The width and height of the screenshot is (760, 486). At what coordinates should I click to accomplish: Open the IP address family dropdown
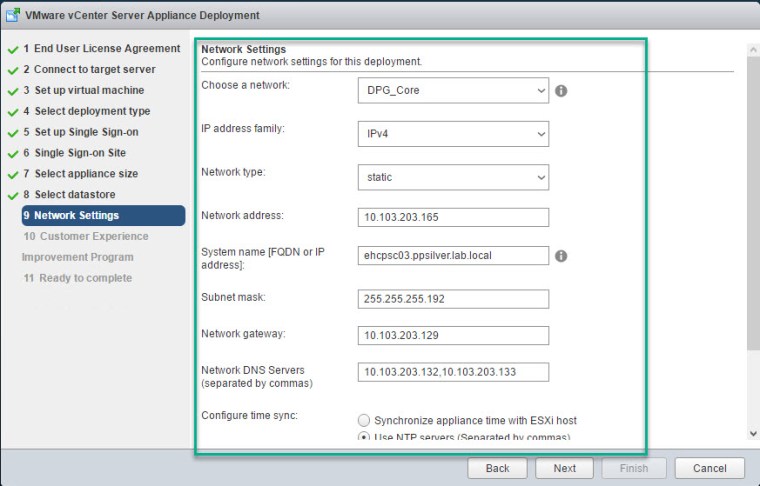tap(453, 134)
